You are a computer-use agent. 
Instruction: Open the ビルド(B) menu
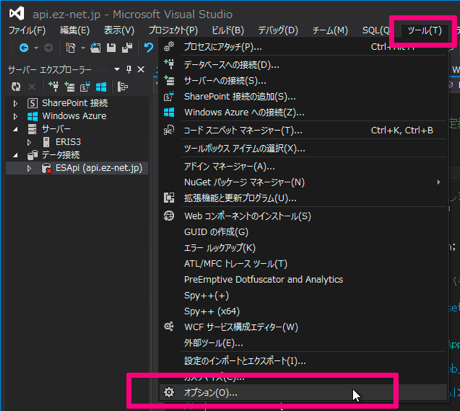(x=228, y=30)
